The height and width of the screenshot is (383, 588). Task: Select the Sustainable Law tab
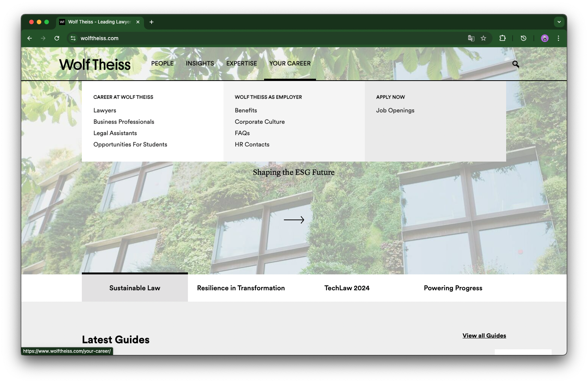tap(135, 288)
